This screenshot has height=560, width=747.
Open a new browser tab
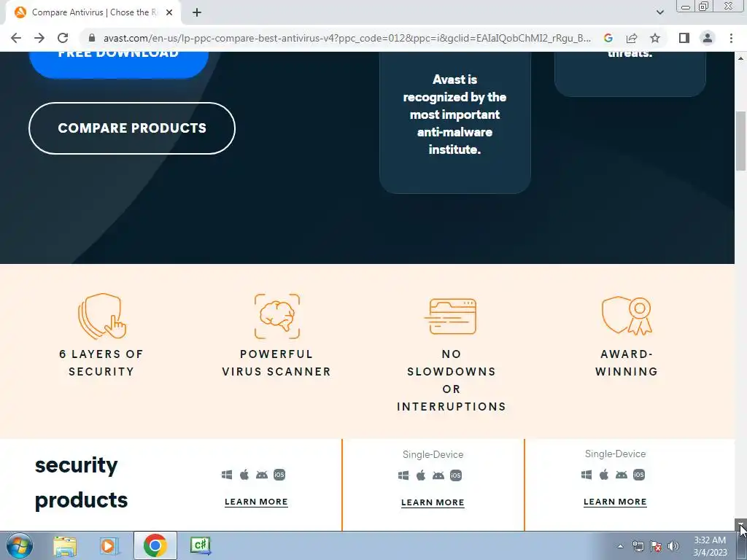pos(197,13)
